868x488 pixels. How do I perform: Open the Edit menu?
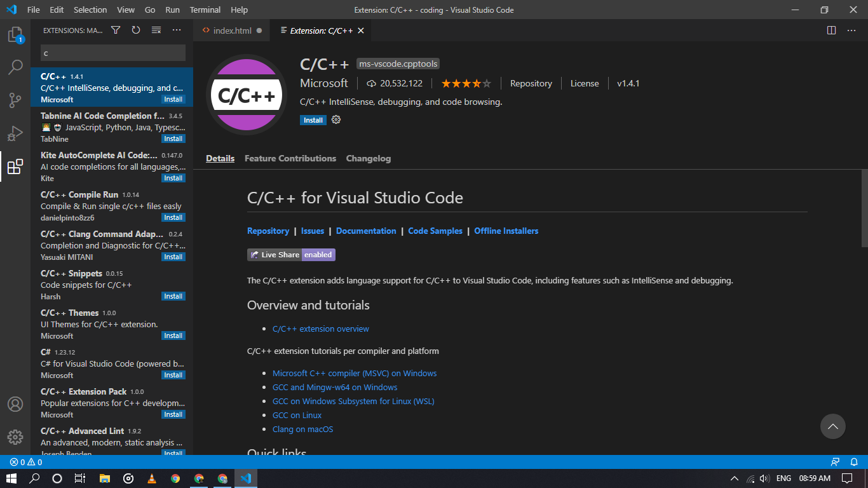pos(57,10)
